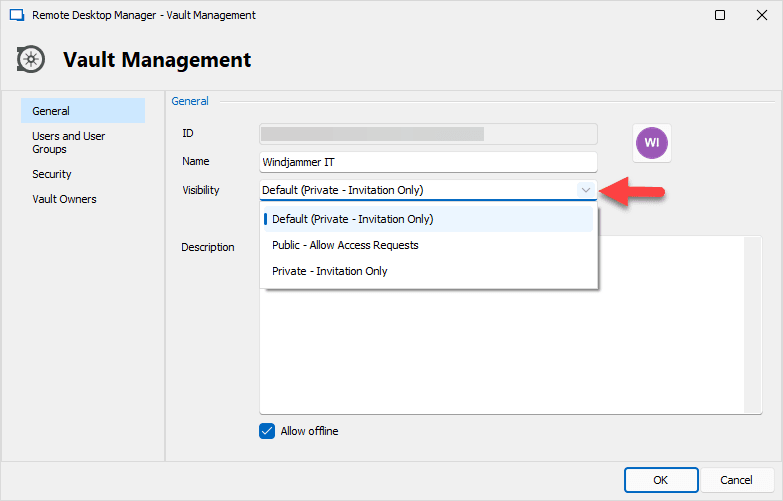Collapse the Visibility dropdown arrow
The height and width of the screenshot is (501, 783).
586,190
